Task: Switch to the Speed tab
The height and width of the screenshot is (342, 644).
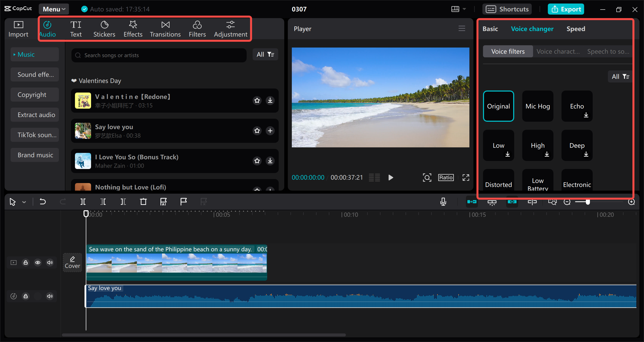Action: (576, 29)
